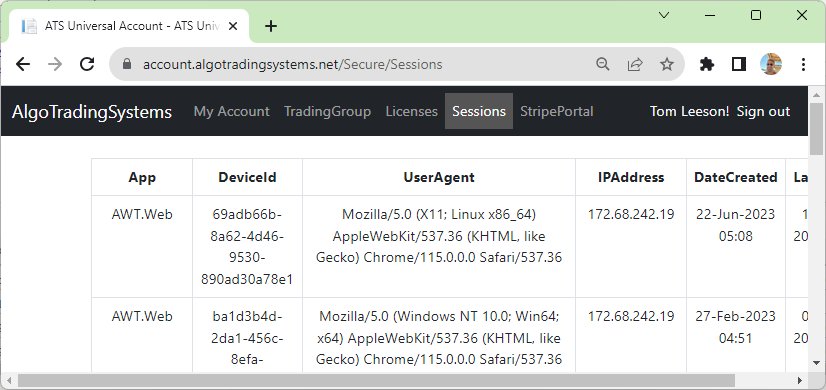Click the padlock site info icon
This screenshot has width=826, height=390.
[x=126, y=64]
